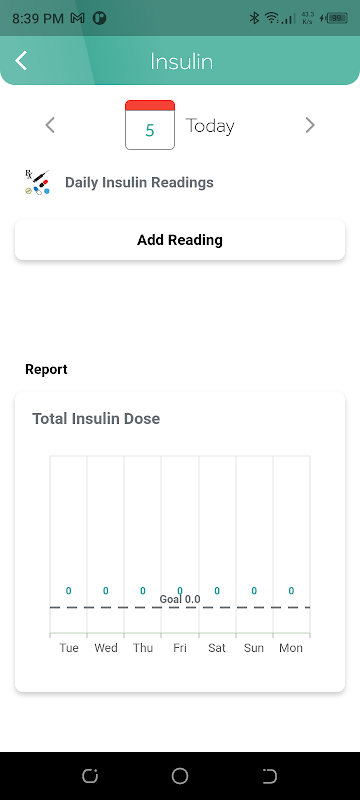360x800 pixels.
Task: Go to next day with right chevron
Action: coord(310,125)
